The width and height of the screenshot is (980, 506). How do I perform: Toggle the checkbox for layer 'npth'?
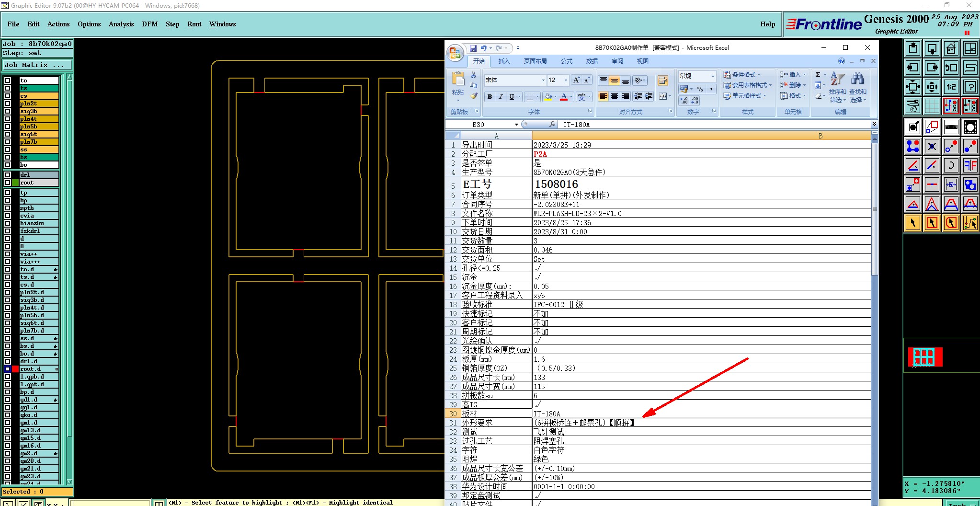pos(8,208)
